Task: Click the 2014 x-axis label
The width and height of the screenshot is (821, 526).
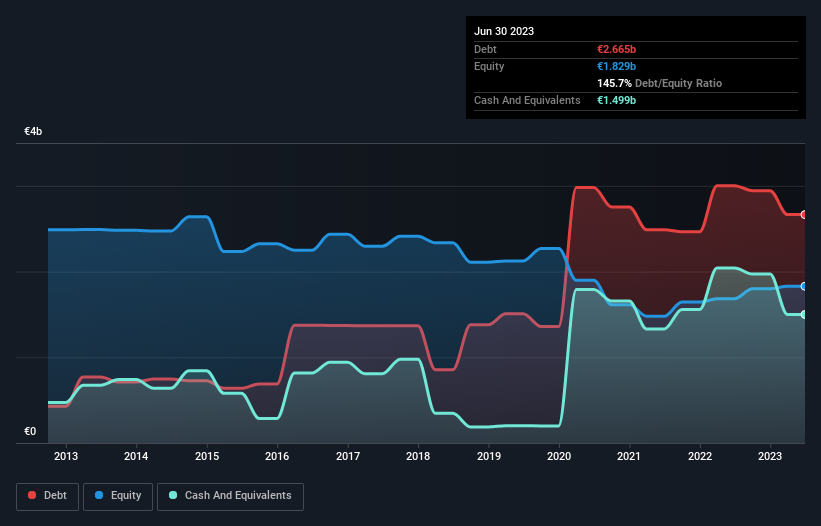Action: 136,456
